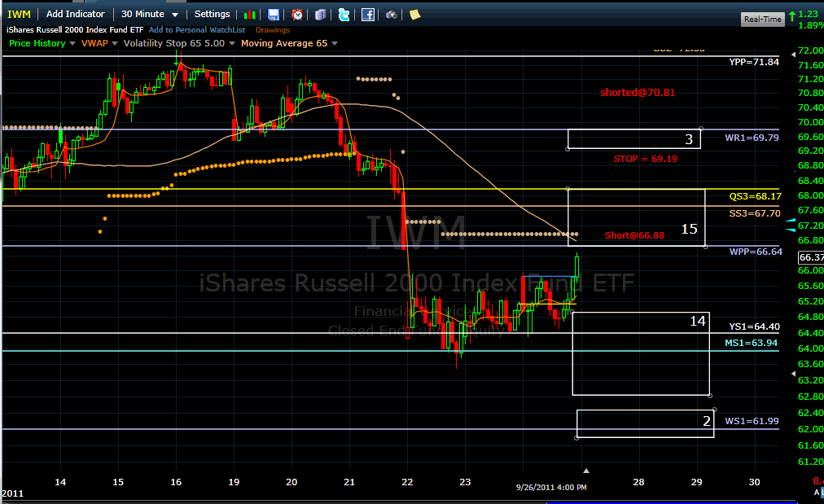Click the green up arrow near 1.23

click(792, 16)
